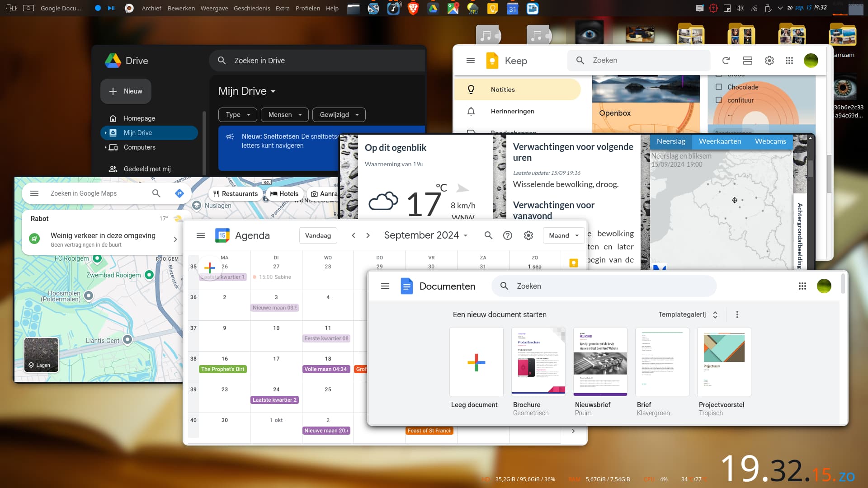This screenshot has width=868, height=488.
Task: Open Keep main menu hamburger icon
Action: [471, 61]
